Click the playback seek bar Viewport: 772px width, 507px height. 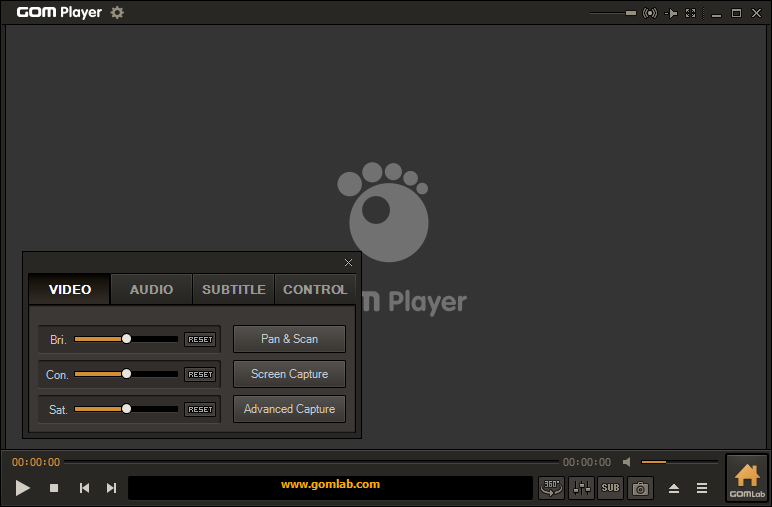click(x=312, y=462)
